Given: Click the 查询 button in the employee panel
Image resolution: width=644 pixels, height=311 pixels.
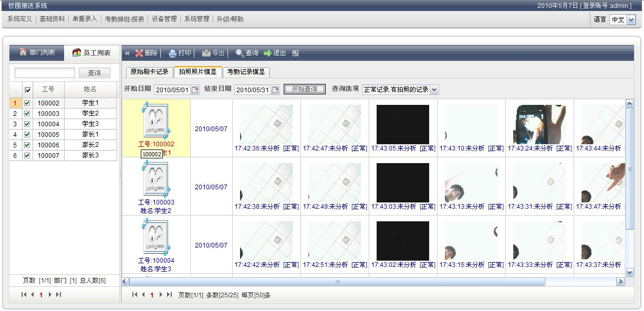Looking at the screenshot, I should click(x=94, y=73).
